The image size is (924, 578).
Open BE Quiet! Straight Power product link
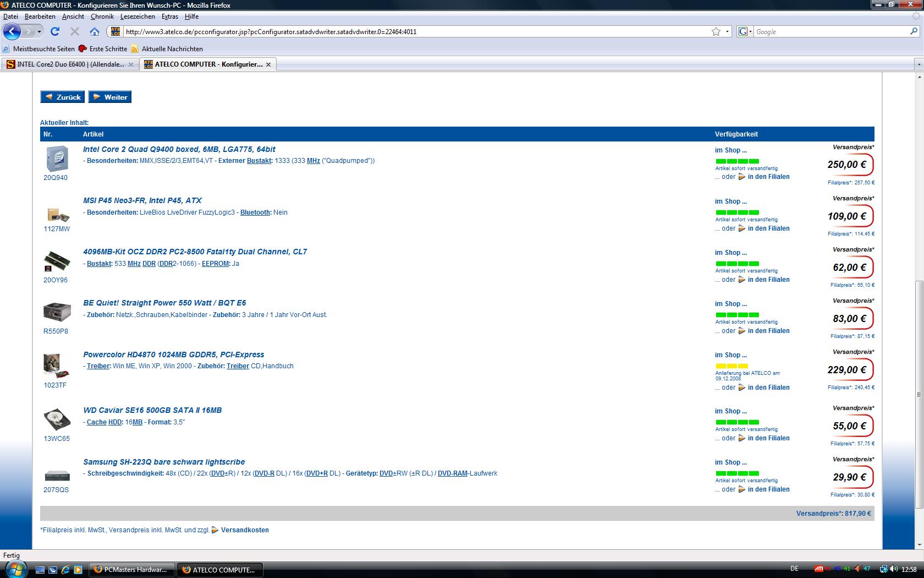coord(164,303)
